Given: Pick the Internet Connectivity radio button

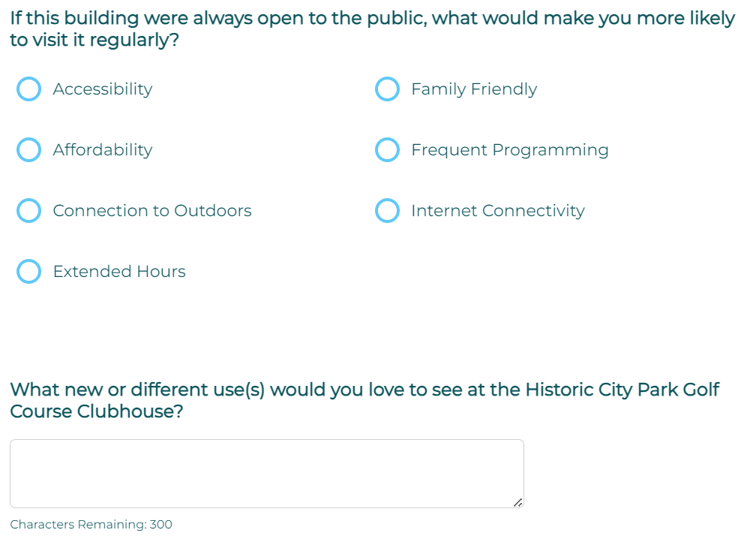Looking at the screenshot, I should [x=387, y=211].
